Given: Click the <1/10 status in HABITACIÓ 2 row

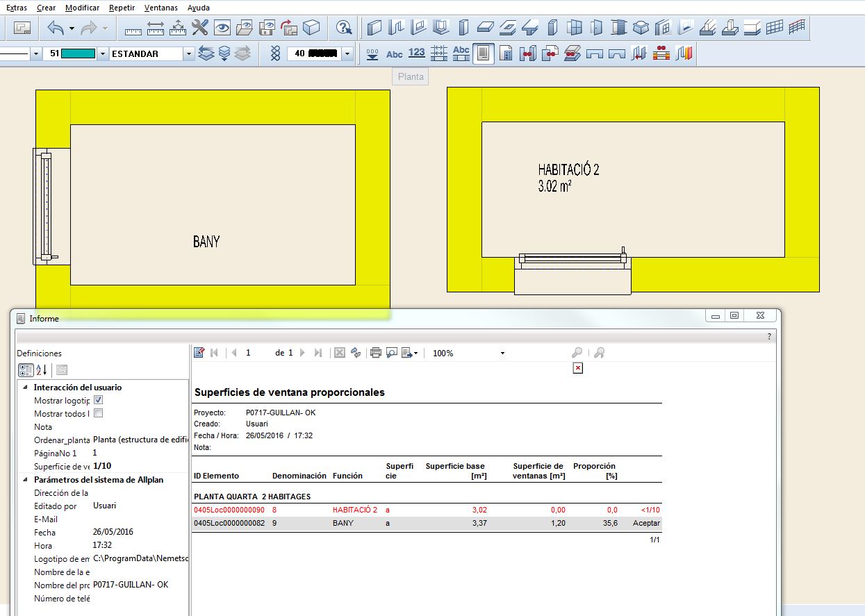Looking at the screenshot, I should 650,510.
